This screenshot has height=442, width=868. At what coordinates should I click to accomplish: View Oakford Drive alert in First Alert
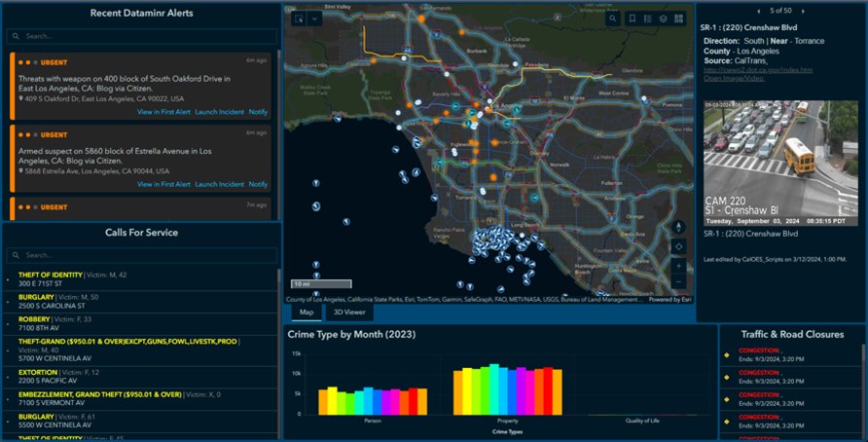163,112
